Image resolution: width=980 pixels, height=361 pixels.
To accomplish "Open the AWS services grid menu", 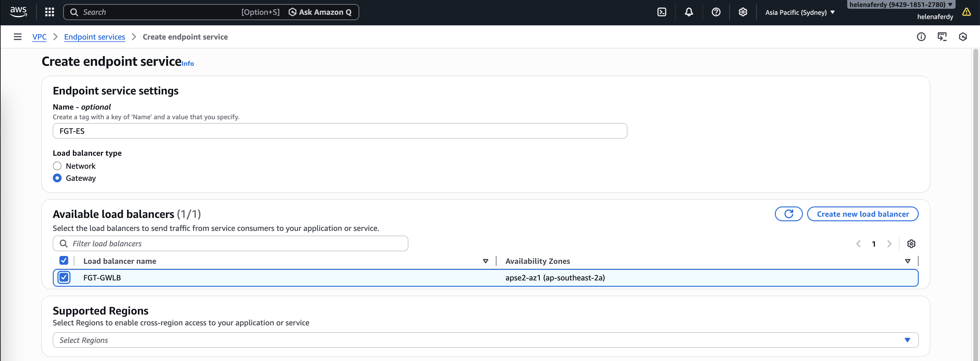I will pyautogui.click(x=49, y=12).
